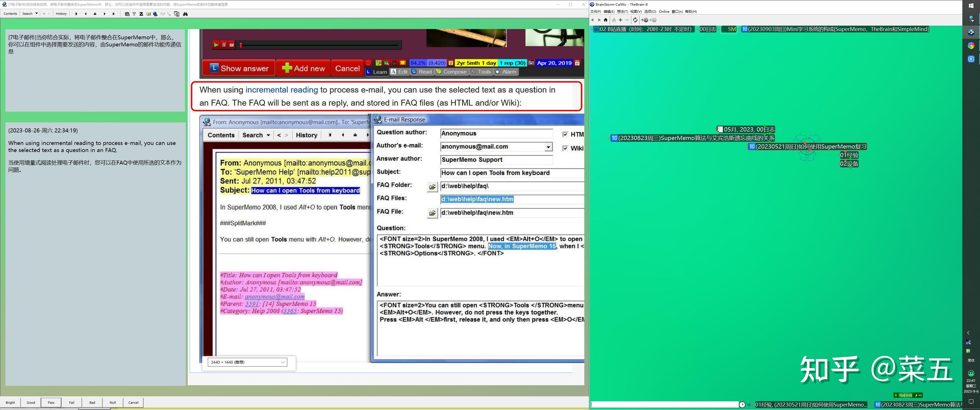Open the 选项(O) menu in TheBrain

pyautogui.click(x=650, y=11)
